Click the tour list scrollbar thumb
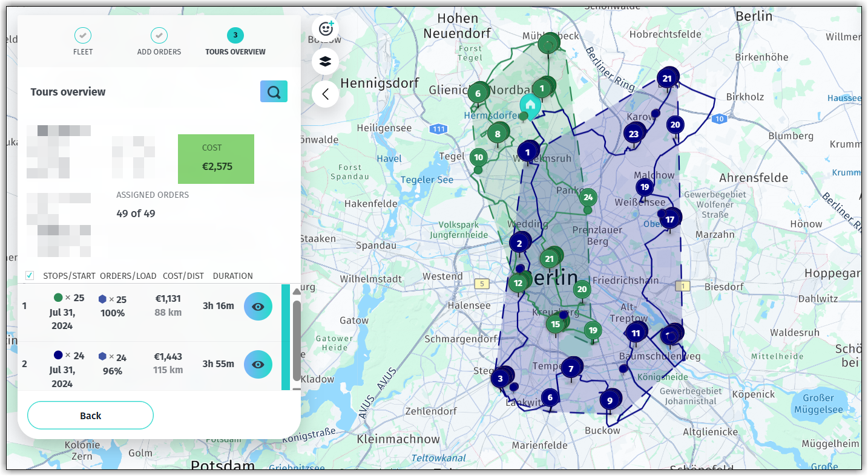This screenshot has height=476, width=868. 297,341
